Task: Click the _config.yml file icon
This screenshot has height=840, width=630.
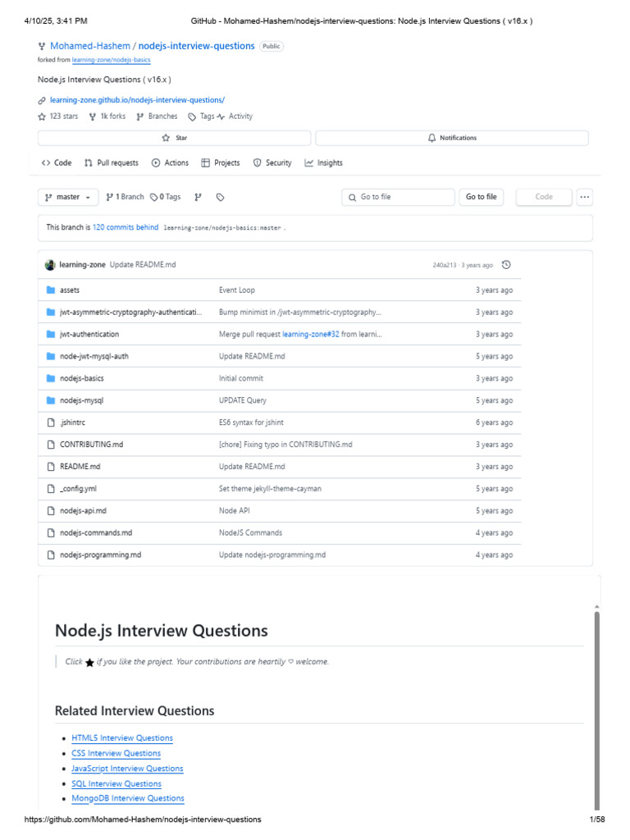Action: coord(51,489)
